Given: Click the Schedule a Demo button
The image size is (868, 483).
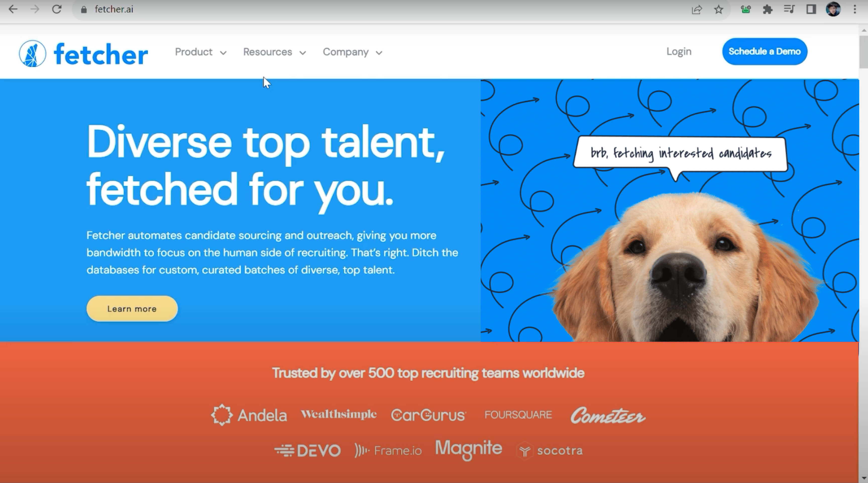Looking at the screenshot, I should click(765, 51).
